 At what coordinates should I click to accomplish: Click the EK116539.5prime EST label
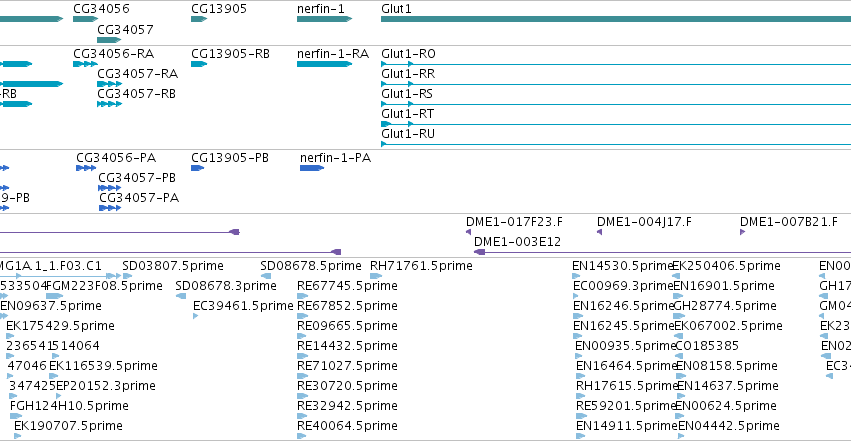pos(103,366)
